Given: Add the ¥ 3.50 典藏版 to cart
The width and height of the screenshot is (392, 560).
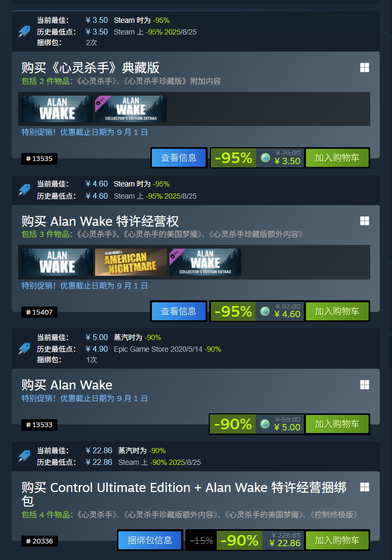Looking at the screenshot, I should (x=337, y=158).
